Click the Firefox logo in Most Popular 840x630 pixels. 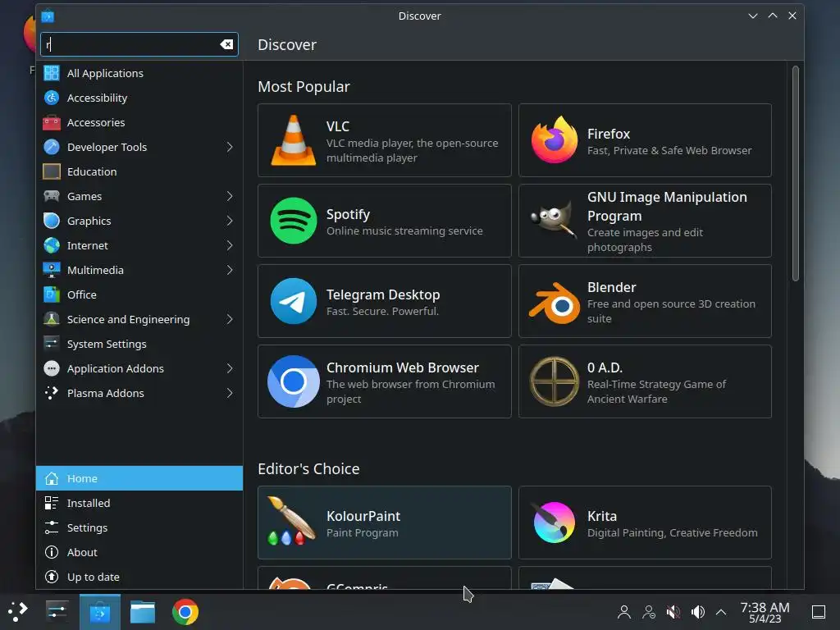pyautogui.click(x=554, y=140)
